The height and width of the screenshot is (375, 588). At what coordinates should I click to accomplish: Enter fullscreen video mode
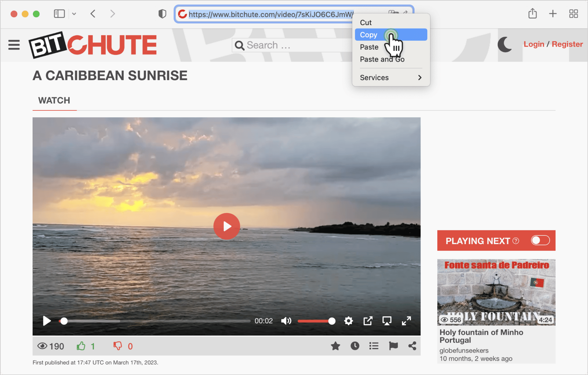click(406, 321)
